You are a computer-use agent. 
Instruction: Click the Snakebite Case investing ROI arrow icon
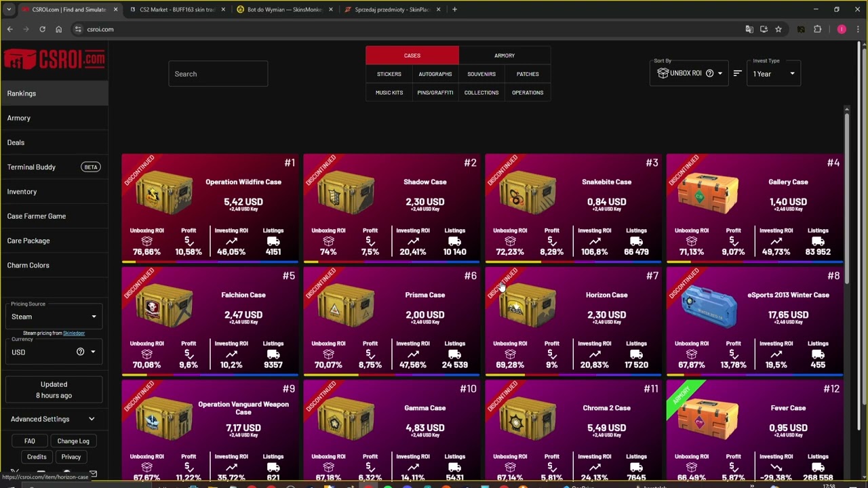click(x=595, y=241)
